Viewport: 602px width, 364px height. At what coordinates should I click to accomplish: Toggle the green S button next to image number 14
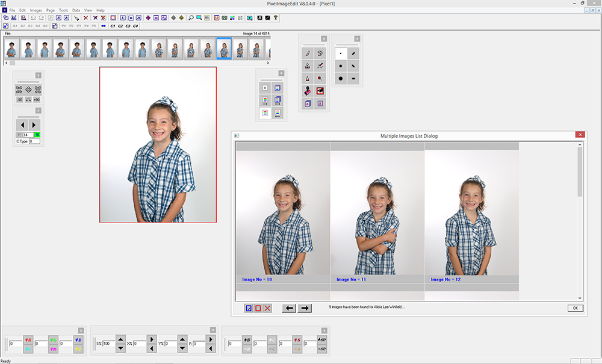click(37, 134)
